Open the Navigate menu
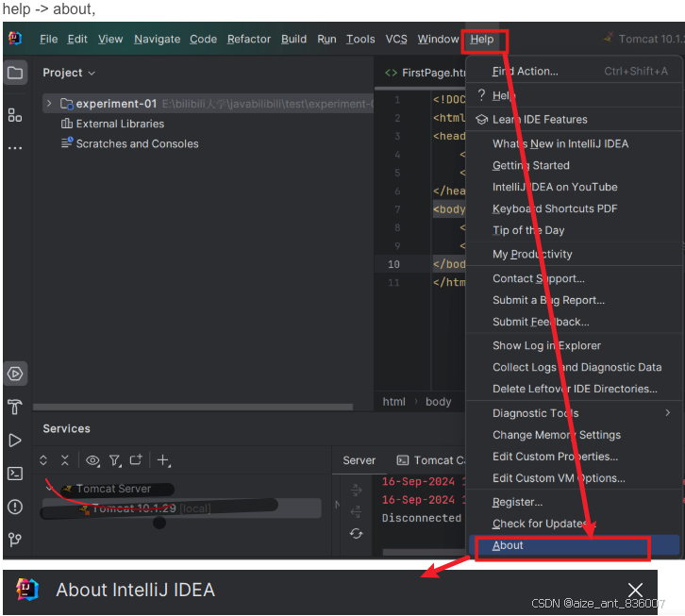Viewport: 685px width, 616px height. (157, 39)
